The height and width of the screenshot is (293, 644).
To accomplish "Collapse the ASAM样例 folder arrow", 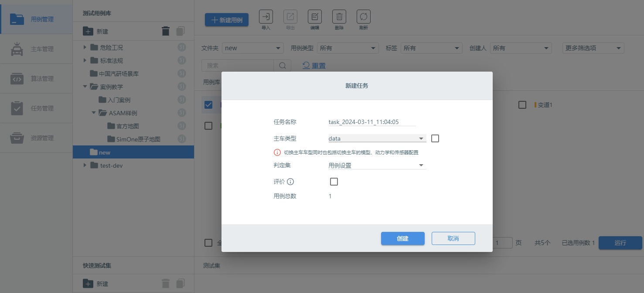I will click(94, 113).
